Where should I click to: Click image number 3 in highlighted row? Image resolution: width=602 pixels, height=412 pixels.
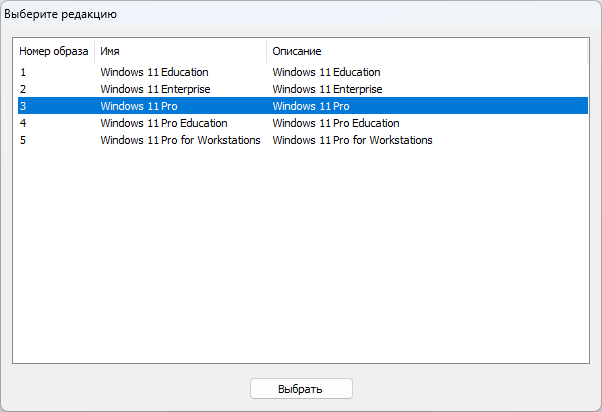coord(23,106)
